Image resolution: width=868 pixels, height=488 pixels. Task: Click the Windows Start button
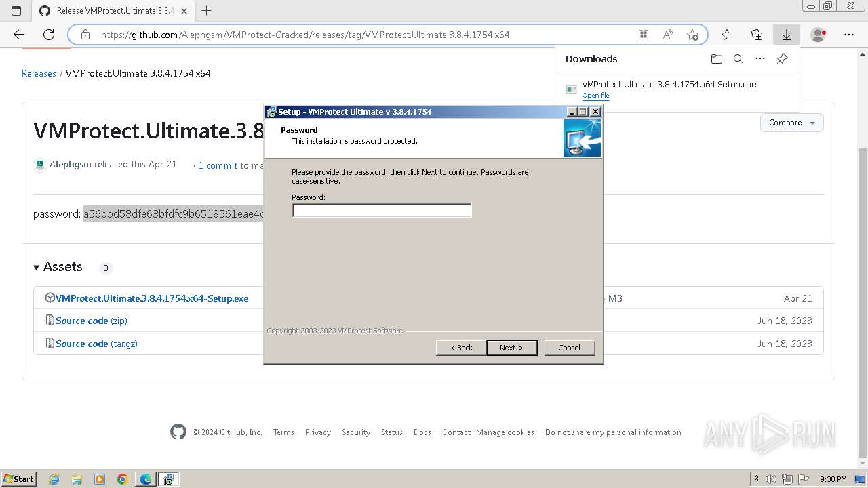pyautogui.click(x=19, y=479)
